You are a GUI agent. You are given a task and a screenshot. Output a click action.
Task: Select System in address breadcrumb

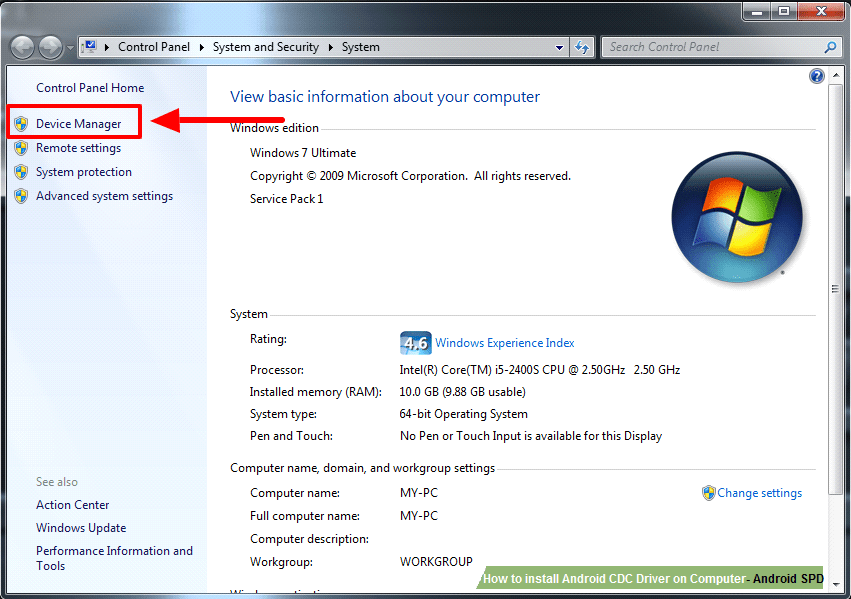(360, 47)
